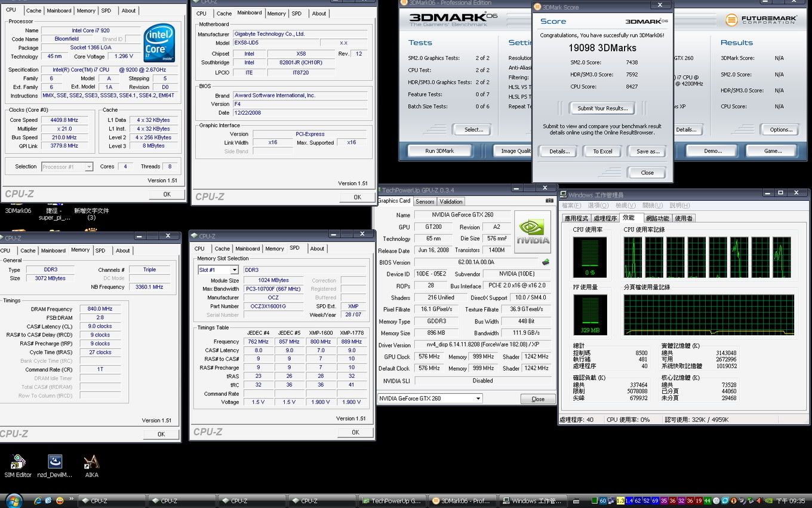This screenshot has height=508, width=812.
Task: Click the PF 使用量 meter showing 329 MB
Action: coord(590,314)
